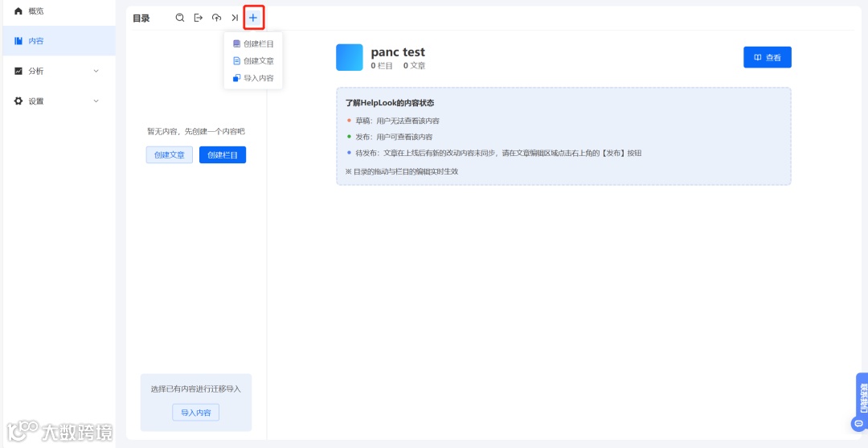Click the gear icon beside 设置

[18, 101]
